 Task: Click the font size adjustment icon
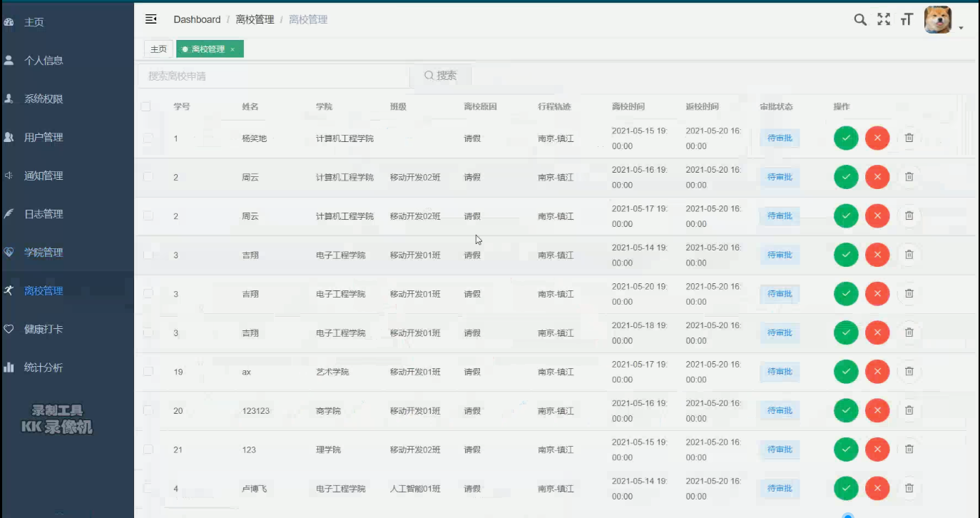point(907,19)
